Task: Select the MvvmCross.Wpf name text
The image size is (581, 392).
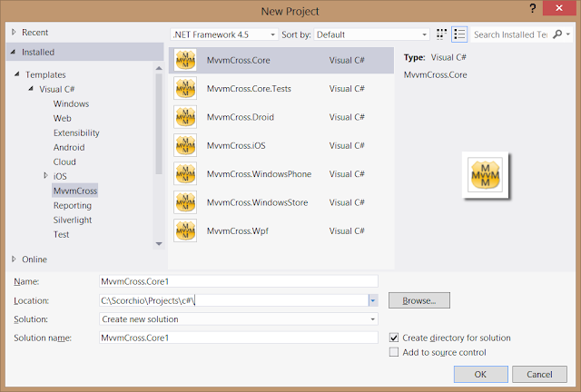Action: (238, 230)
